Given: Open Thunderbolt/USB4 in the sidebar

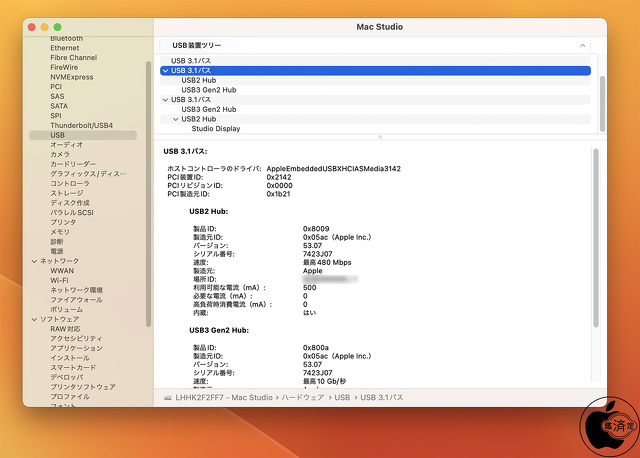Looking at the screenshot, I should pyautogui.click(x=82, y=125).
